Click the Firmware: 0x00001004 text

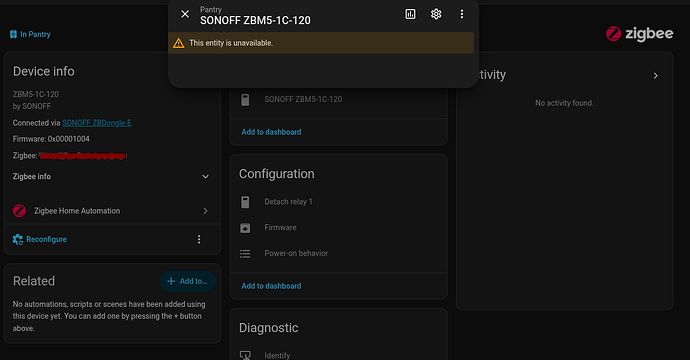pos(51,139)
